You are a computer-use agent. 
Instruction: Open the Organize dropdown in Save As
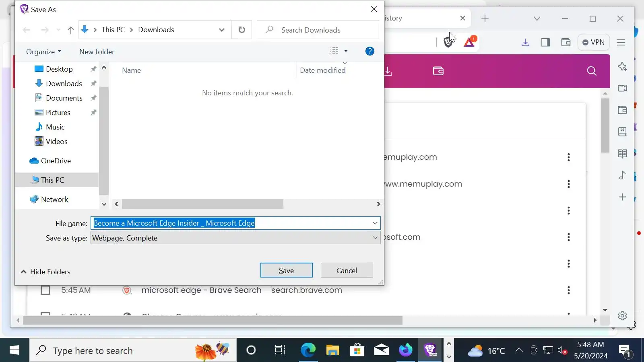[x=43, y=51]
